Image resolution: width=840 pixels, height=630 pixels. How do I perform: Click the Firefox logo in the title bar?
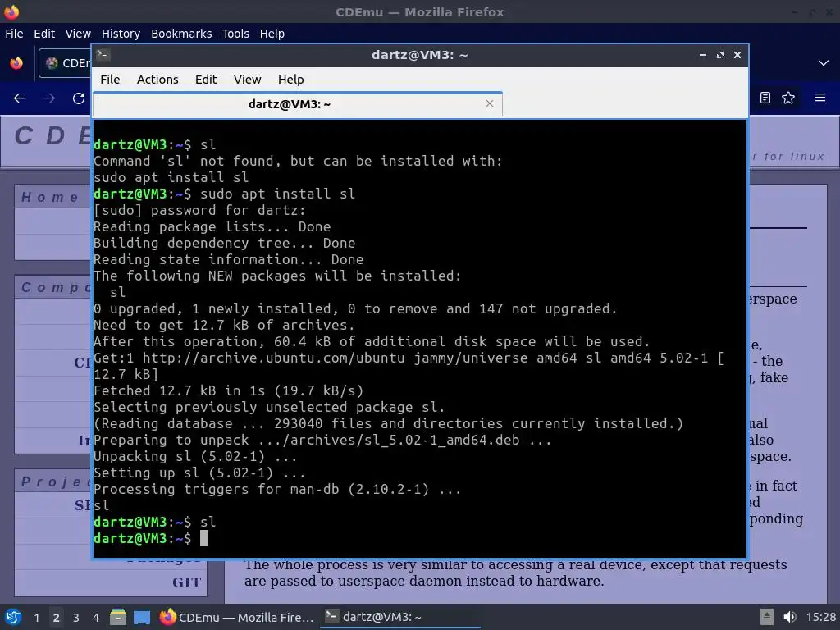coord(11,11)
